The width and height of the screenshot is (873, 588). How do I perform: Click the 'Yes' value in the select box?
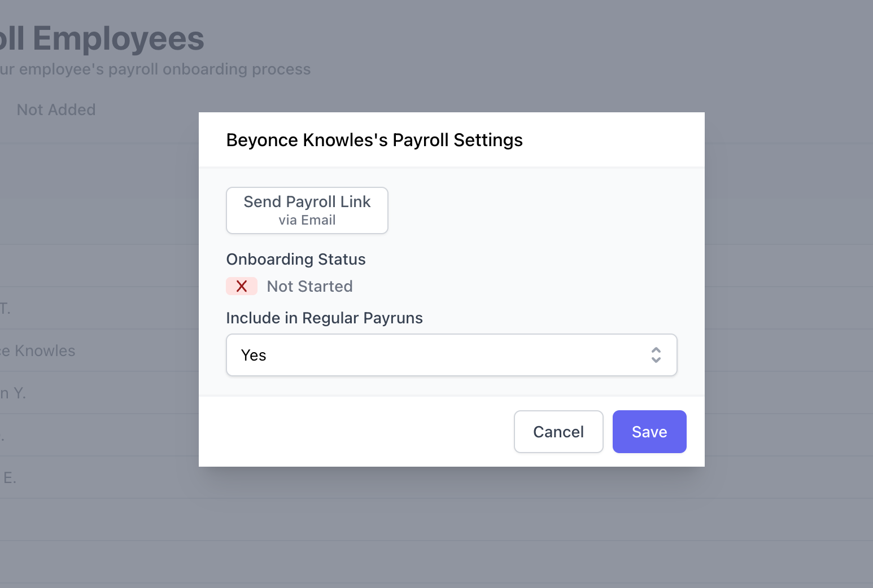click(254, 355)
